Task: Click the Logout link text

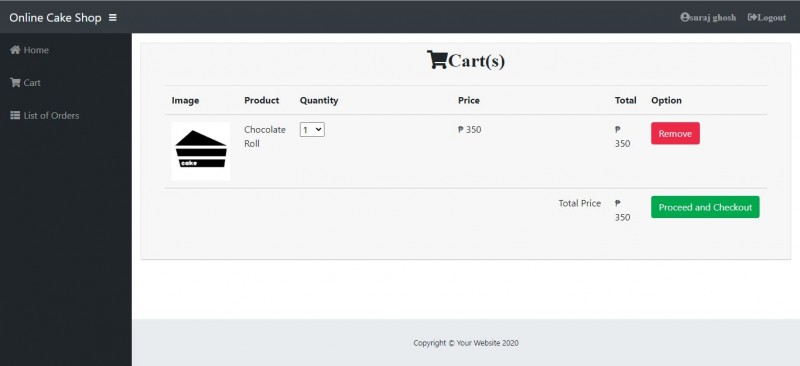Action: (771, 17)
